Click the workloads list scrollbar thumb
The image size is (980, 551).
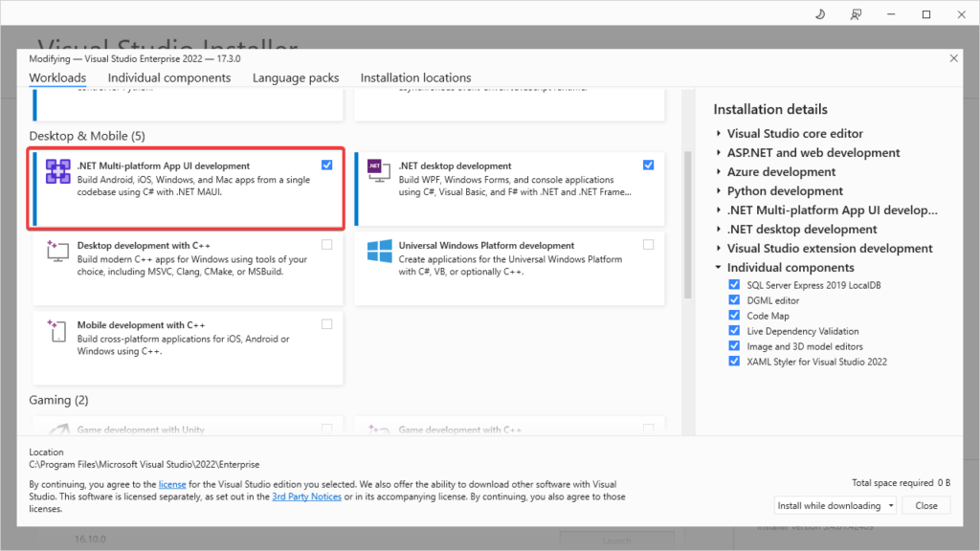pos(688,225)
